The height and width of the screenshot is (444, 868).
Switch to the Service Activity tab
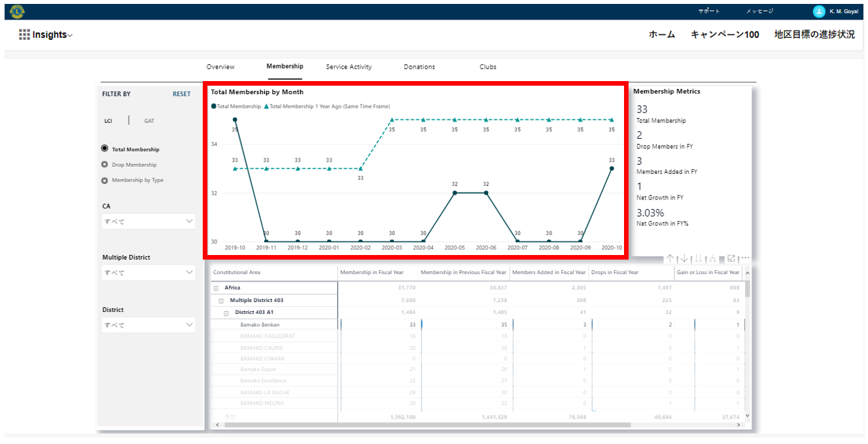pyautogui.click(x=349, y=67)
